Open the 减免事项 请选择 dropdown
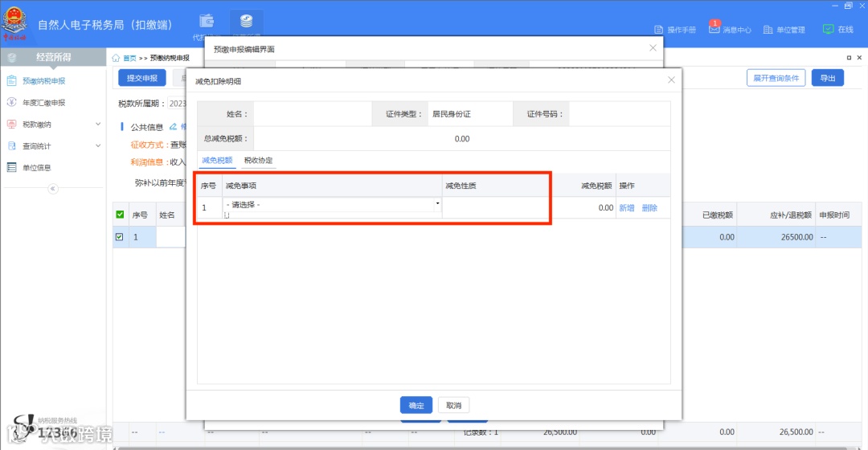Screen dimensions: 868x450 (332, 205)
